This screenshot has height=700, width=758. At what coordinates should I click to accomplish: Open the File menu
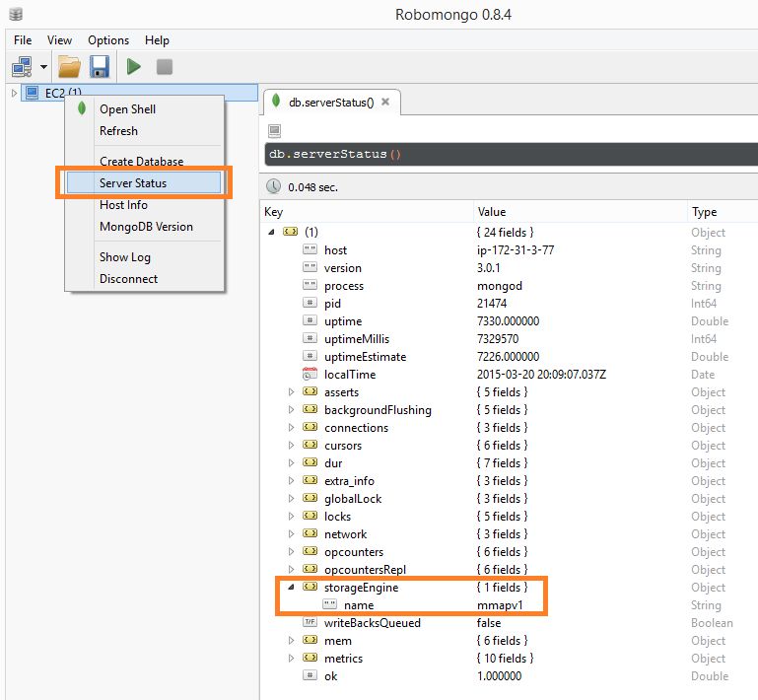(x=23, y=40)
